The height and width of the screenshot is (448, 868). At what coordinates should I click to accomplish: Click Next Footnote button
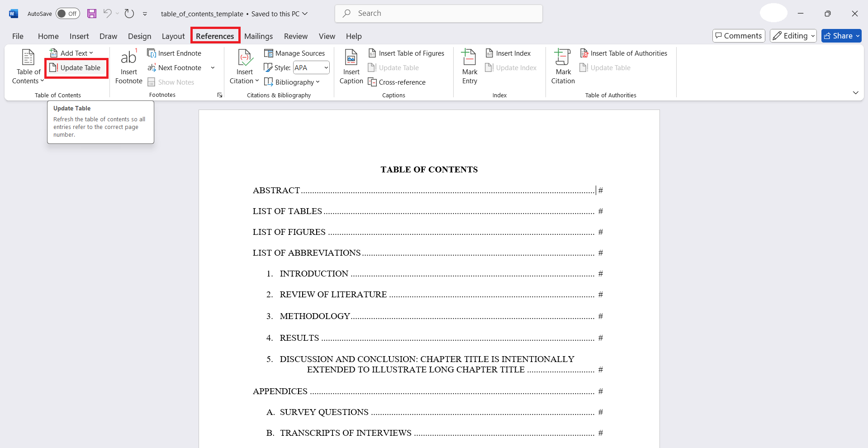pyautogui.click(x=175, y=68)
